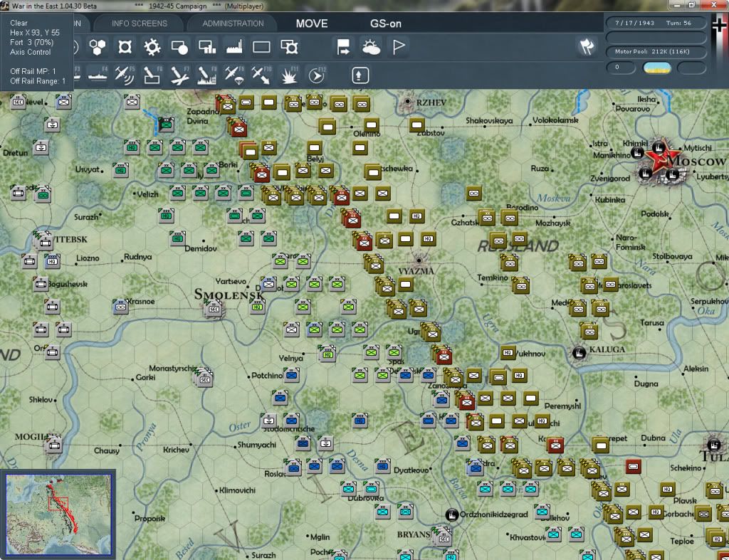Click the crossed flags icon
Viewport: 729px width, 560px height.
coord(587,46)
